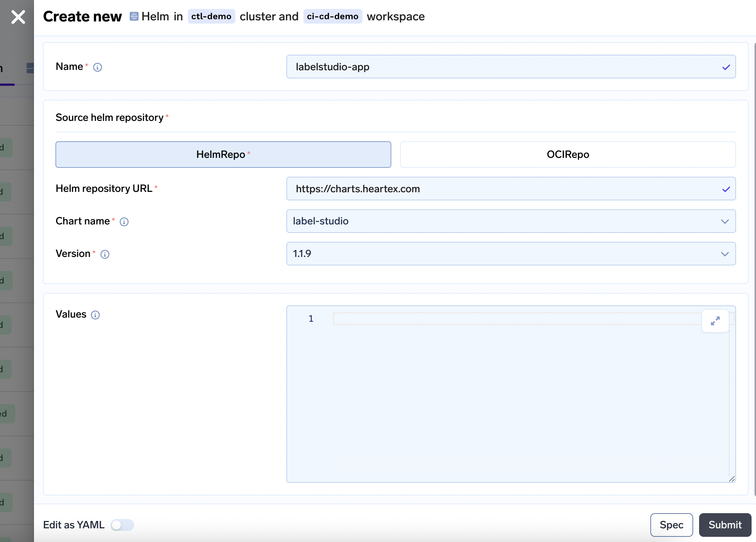Open the Spec view button
This screenshot has width=756, height=542.
coord(671,525)
